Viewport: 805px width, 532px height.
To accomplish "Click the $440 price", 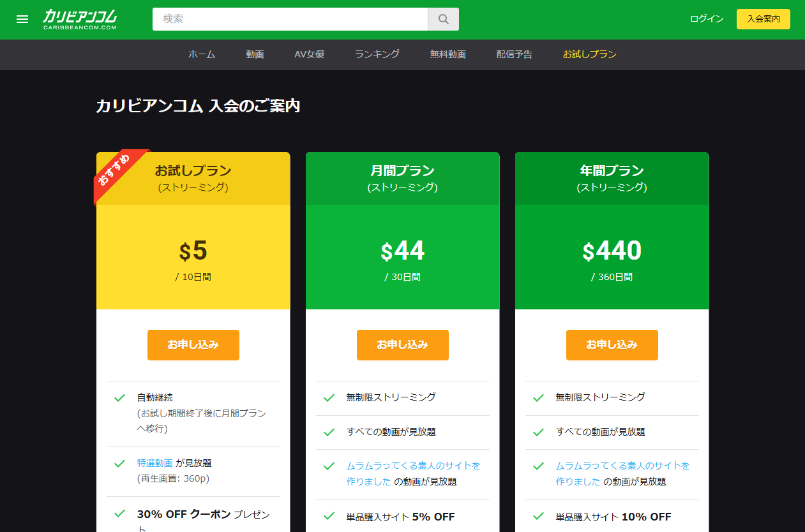I will coord(612,251).
